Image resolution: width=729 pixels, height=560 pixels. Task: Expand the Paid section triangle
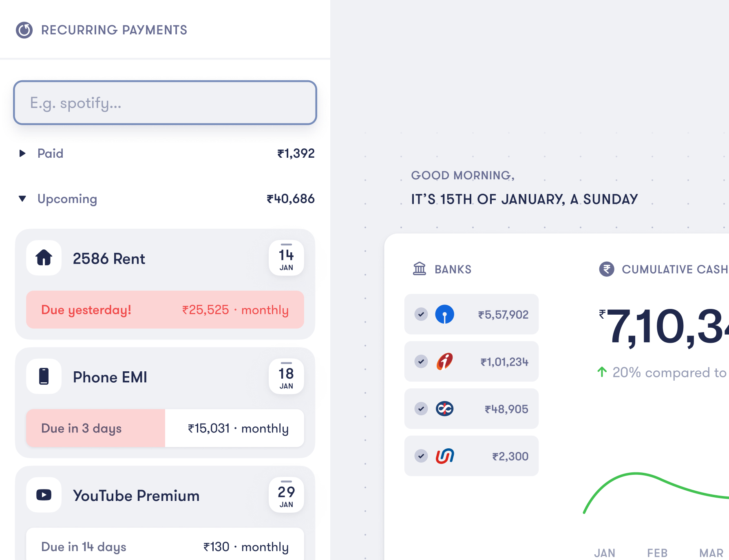[x=22, y=153]
